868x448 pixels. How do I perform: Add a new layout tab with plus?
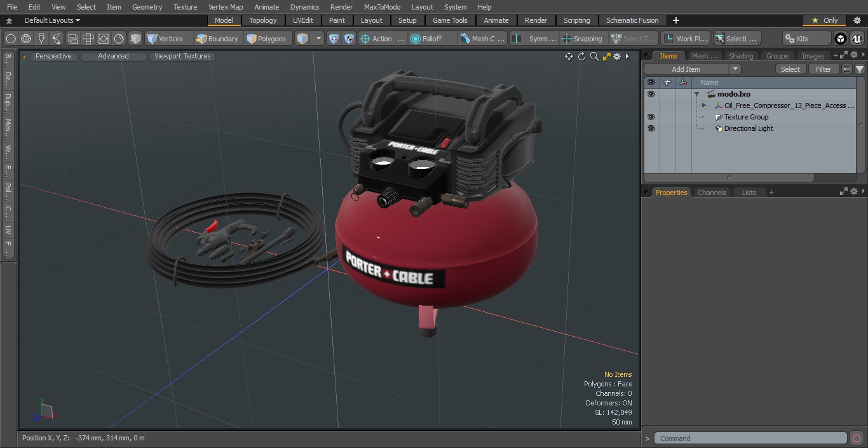coord(675,20)
